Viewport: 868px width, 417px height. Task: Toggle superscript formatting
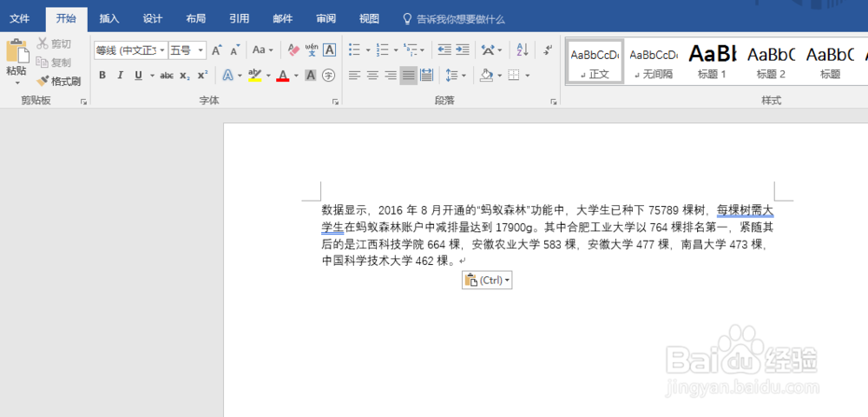[202, 76]
